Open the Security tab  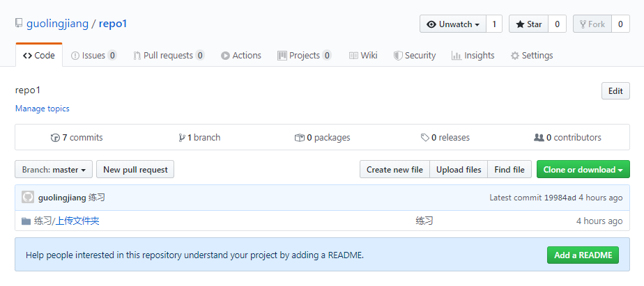click(415, 56)
